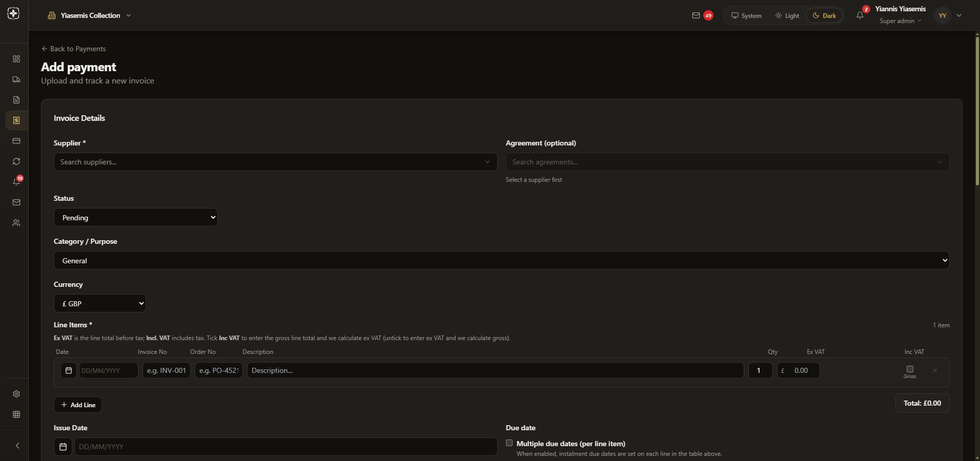
Task: Open the circular arrows icon in sidebar
Action: point(16,161)
